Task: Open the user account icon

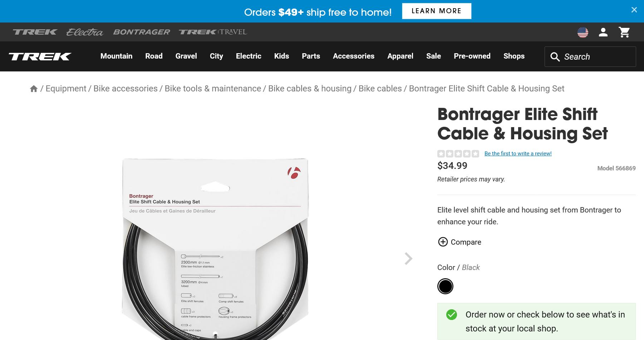Action: pos(603,32)
